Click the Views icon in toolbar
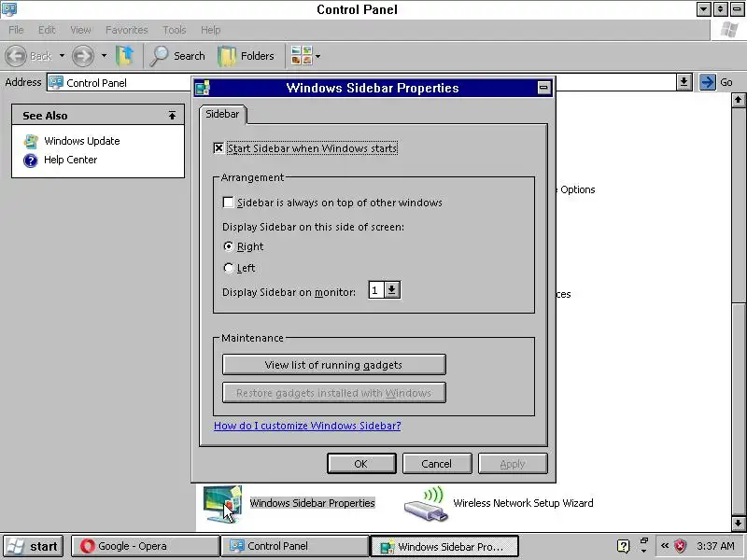Image resolution: width=747 pixels, height=560 pixels. tap(302, 56)
